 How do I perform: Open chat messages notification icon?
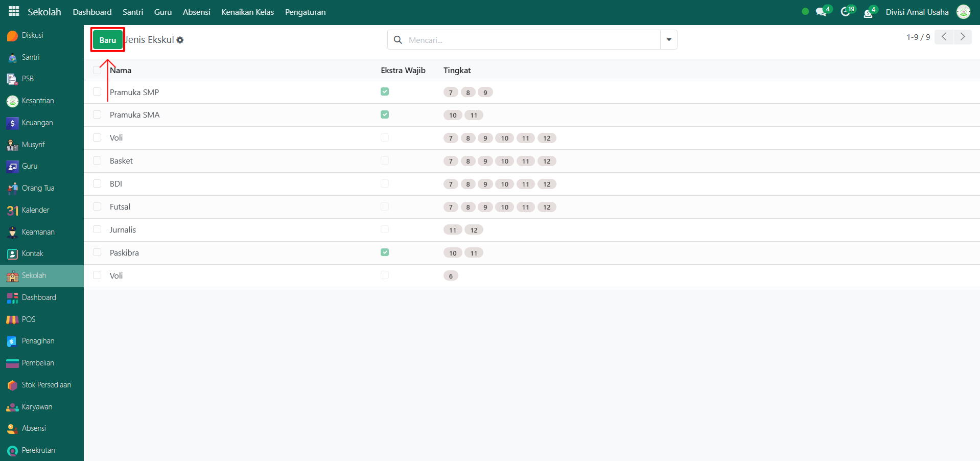[821, 12]
